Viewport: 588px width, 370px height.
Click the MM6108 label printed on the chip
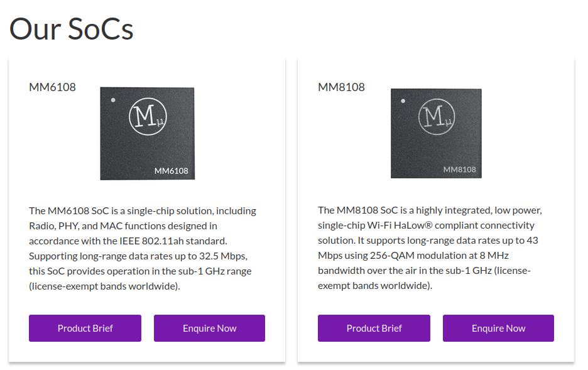tap(171, 171)
